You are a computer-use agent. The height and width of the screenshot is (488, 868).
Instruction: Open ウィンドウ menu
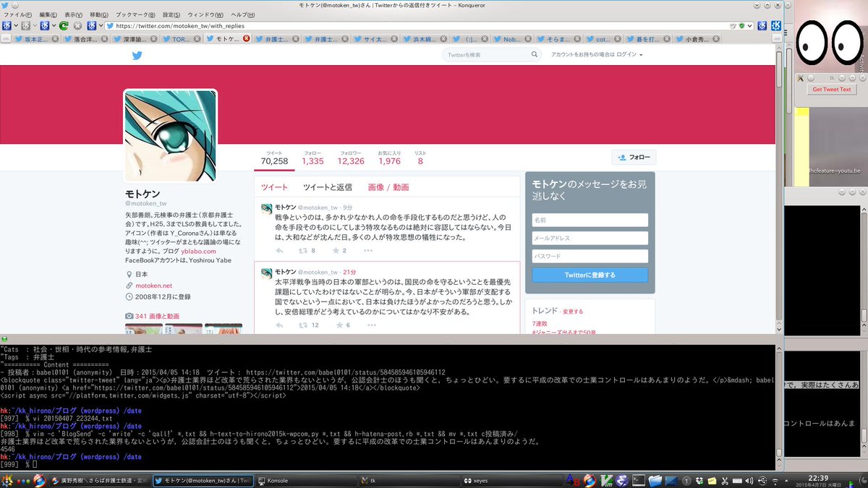(x=205, y=14)
